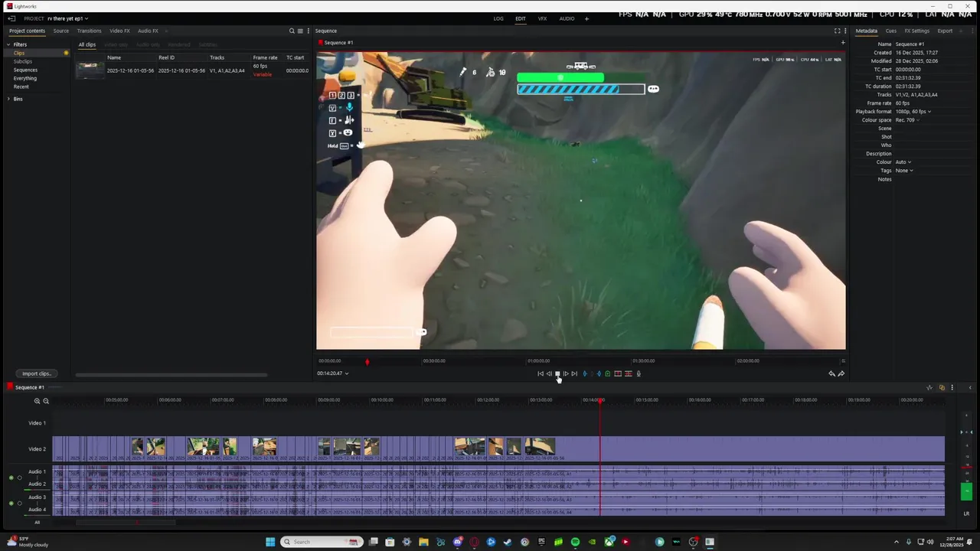This screenshot has width=980, height=551.
Task: Open the Transitions tab
Action: pos(89,31)
